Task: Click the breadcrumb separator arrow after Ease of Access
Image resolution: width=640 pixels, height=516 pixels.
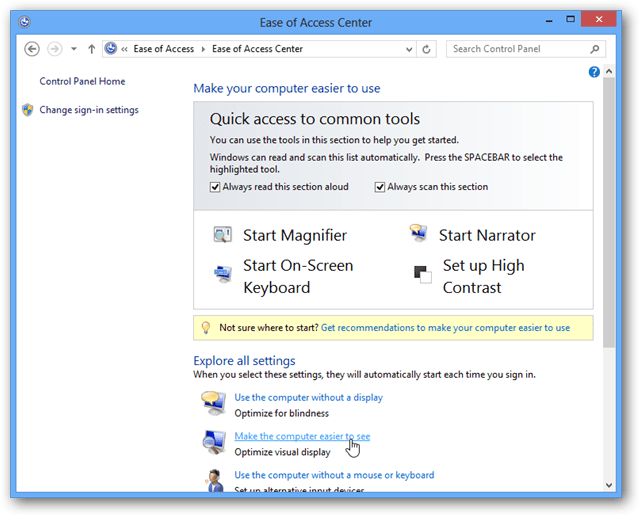Action: click(203, 49)
